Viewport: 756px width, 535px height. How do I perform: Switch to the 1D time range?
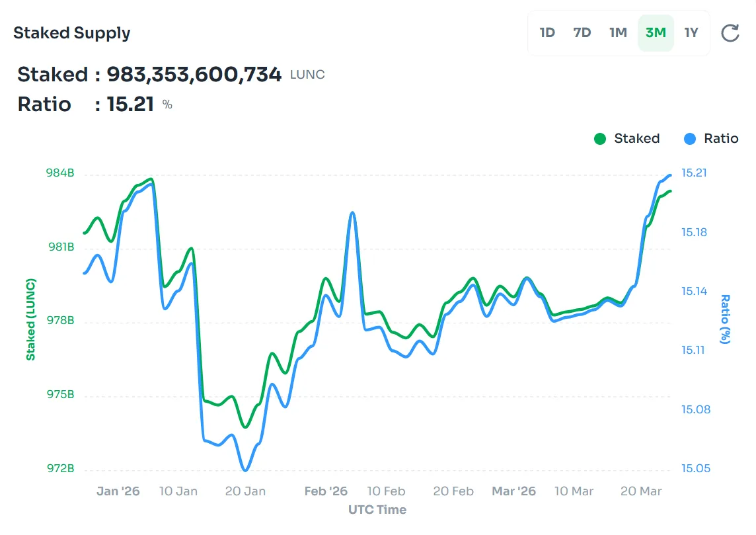point(547,32)
